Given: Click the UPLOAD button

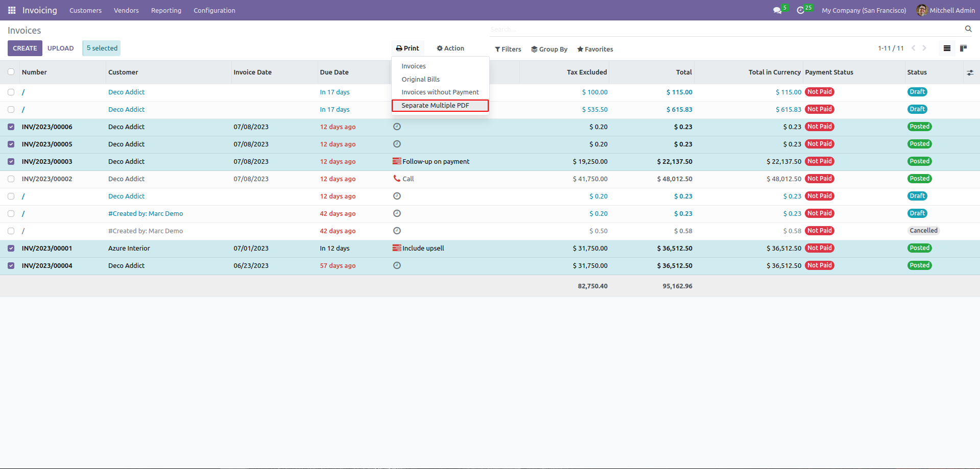Looking at the screenshot, I should [x=60, y=48].
